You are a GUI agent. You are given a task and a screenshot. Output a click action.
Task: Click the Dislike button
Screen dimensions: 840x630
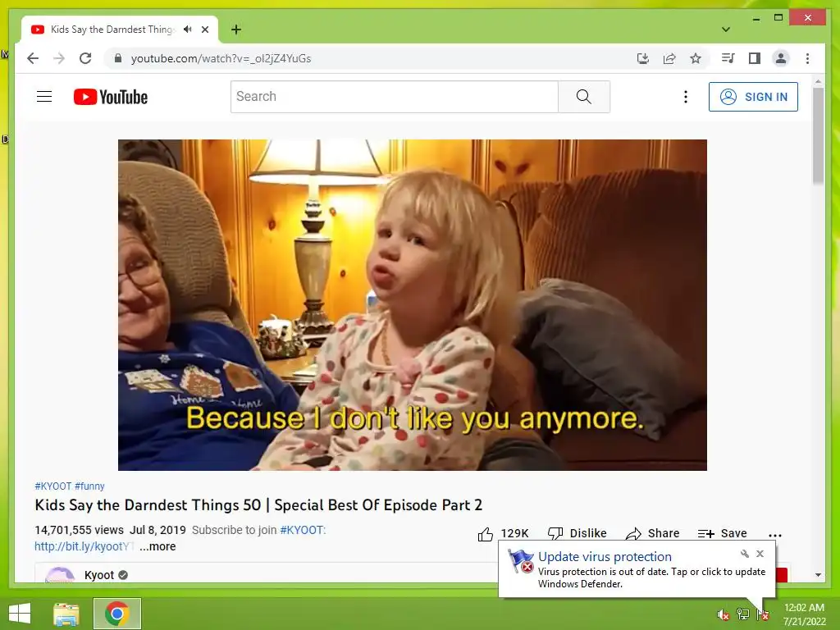pos(577,533)
